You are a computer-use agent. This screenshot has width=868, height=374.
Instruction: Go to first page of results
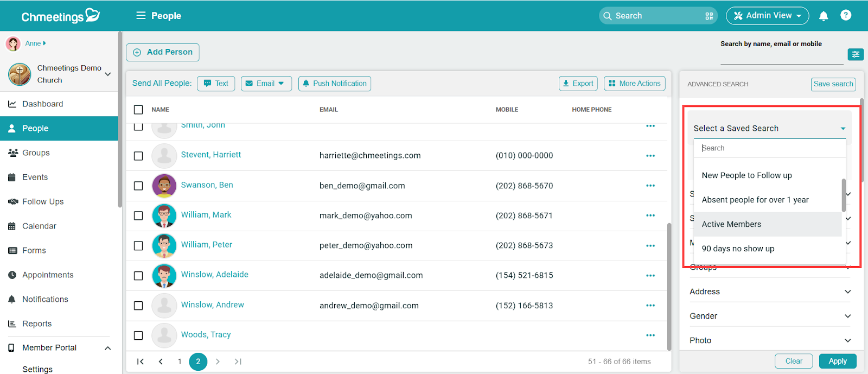(x=141, y=362)
